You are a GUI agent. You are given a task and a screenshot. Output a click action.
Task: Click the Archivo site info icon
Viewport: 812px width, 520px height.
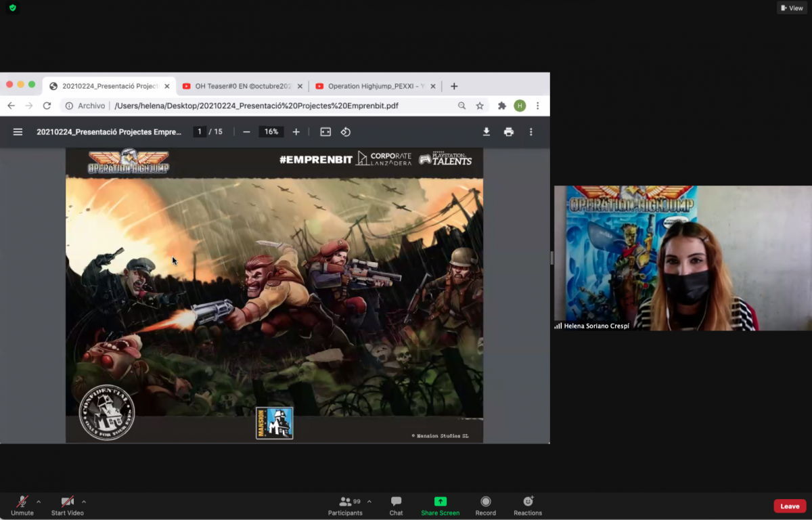click(69, 106)
